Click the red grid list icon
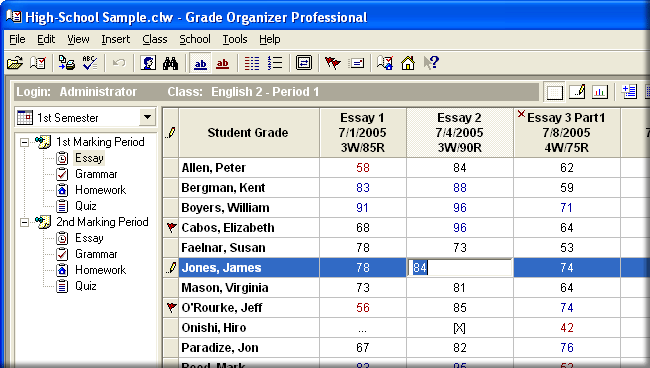 pos(252,63)
